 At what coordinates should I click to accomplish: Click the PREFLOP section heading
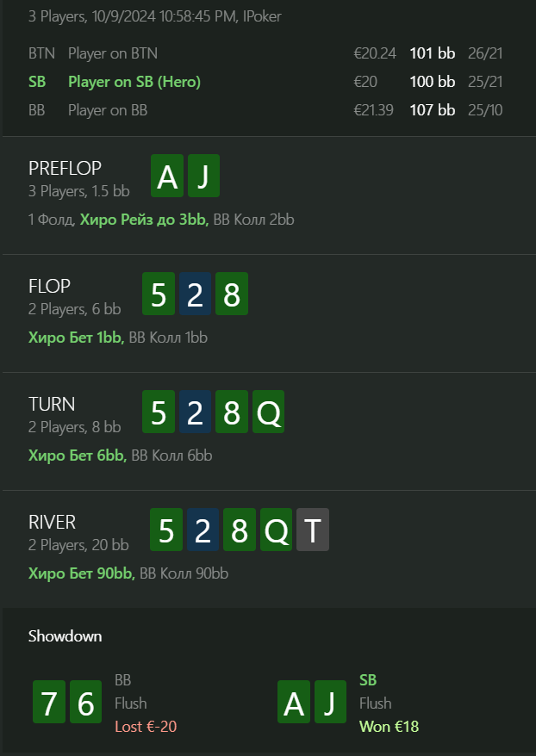tap(65, 168)
